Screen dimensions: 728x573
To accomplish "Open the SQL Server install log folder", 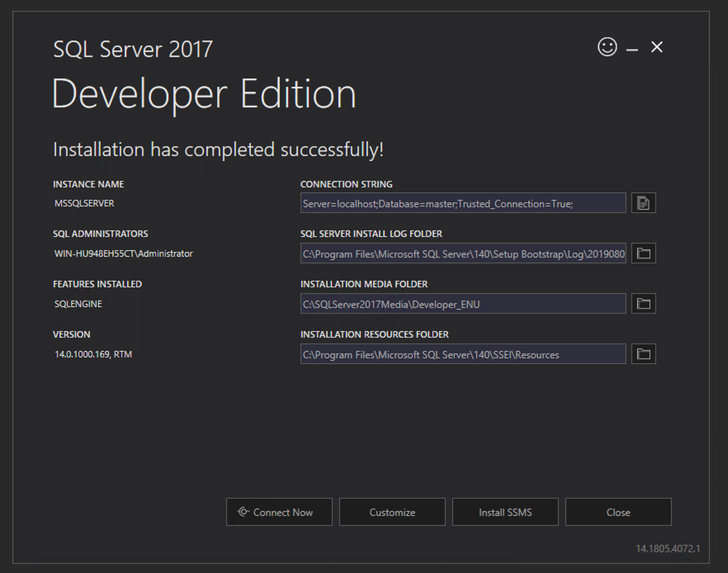I will pos(644,253).
